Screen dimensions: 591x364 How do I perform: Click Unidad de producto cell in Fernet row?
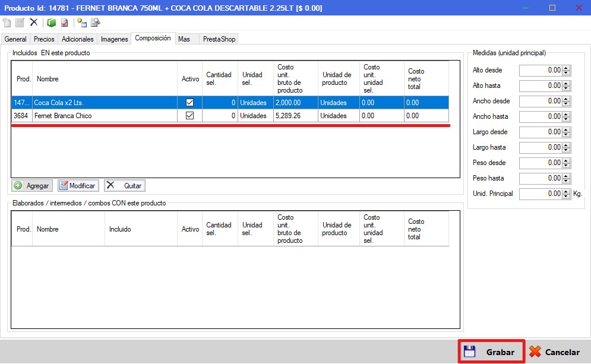(x=339, y=116)
